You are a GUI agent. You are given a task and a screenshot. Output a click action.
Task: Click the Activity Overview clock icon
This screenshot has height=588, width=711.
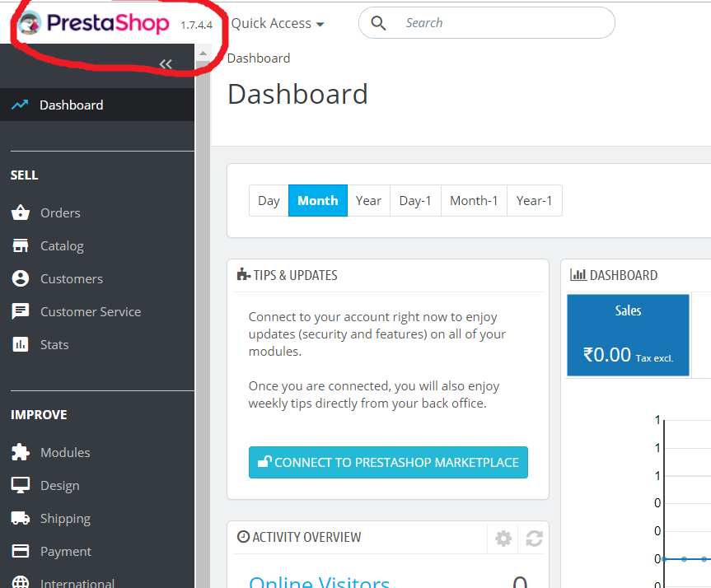click(x=244, y=537)
